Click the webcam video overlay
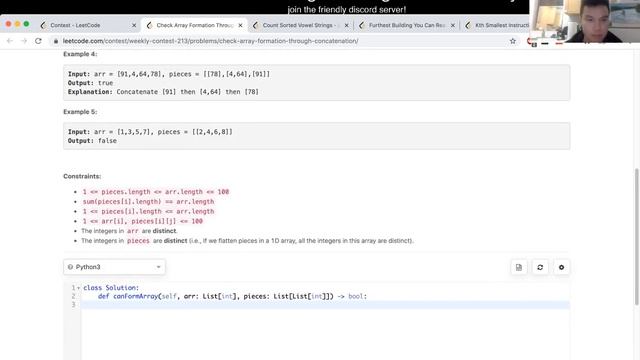640x360 pixels. (x=584, y=21)
